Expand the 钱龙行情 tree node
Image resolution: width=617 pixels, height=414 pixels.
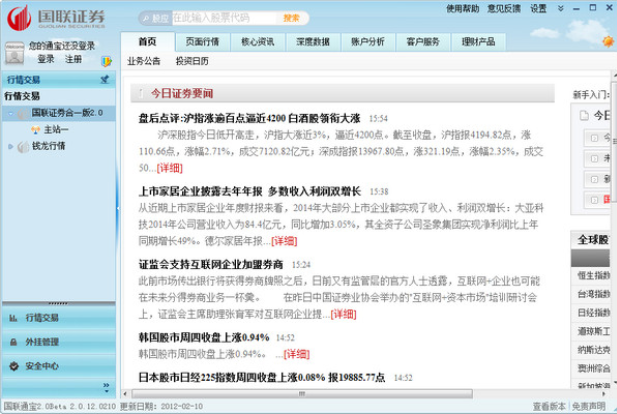coord(11,146)
